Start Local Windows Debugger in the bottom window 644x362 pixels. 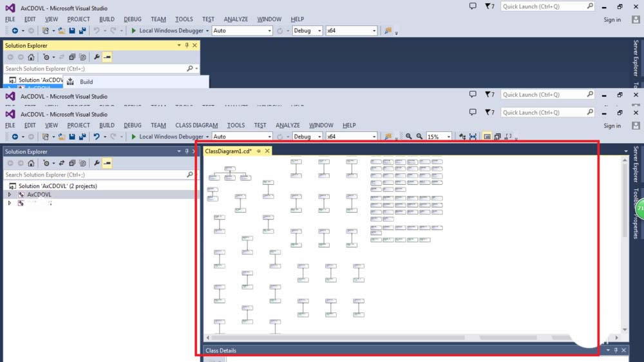click(167, 137)
